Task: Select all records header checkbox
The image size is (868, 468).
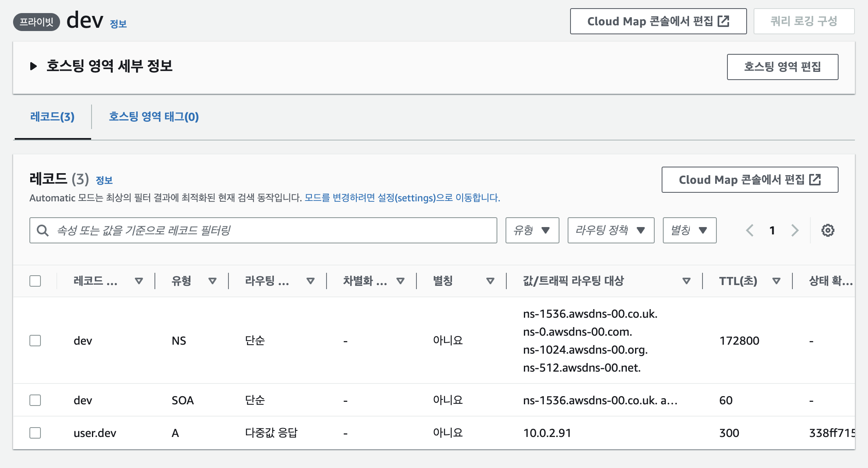Action: [x=35, y=281]
